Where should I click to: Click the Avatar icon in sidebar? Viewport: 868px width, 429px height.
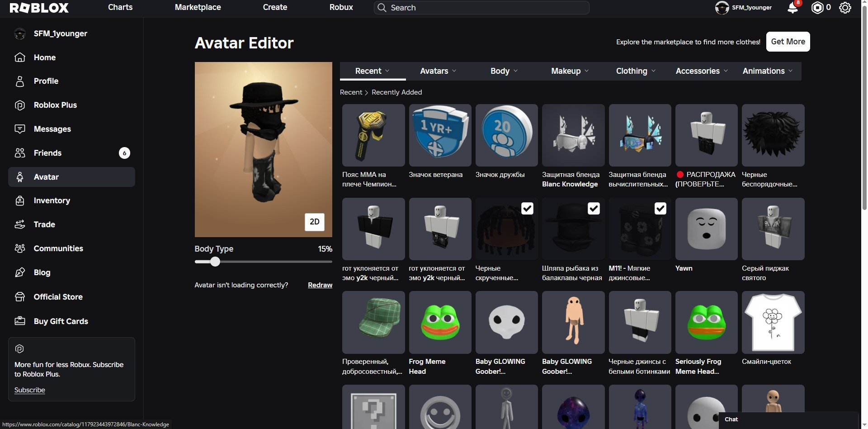20,177
